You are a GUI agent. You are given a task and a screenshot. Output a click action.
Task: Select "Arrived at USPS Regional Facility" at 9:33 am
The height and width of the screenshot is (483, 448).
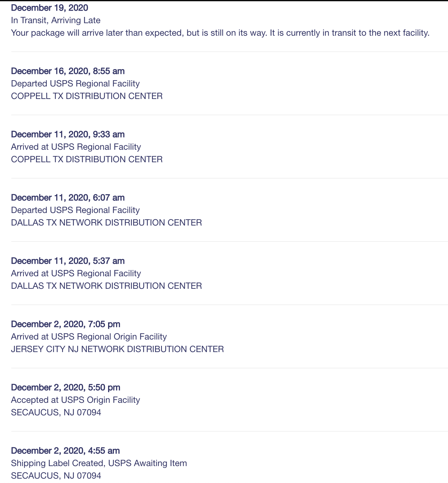[76, 147]
